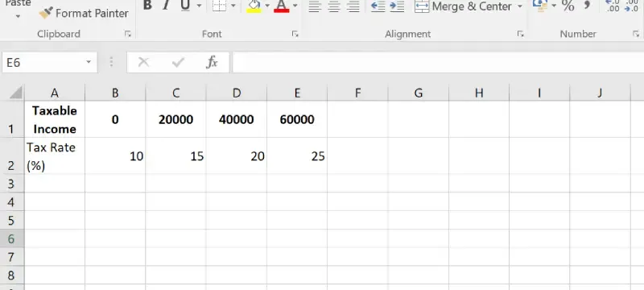Select column G header
Viewport: 644px width, 290px height.
point(418,93)
